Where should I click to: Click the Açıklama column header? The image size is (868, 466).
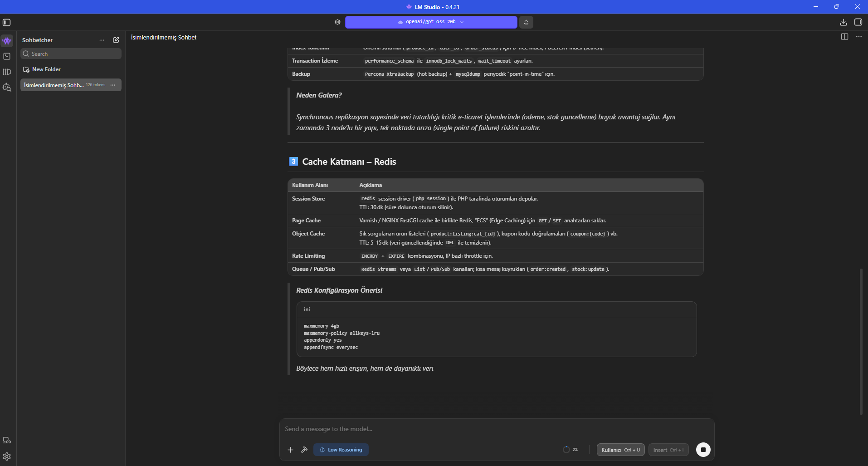click(x=371, y=185)
